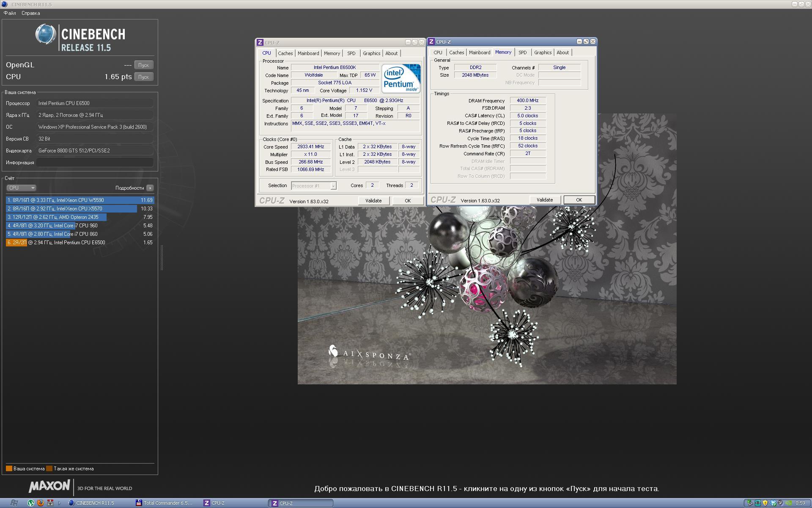This screenshot has width=812, height=508.
Task: Click the CPU-Z icon in left window title
Action: pos(260,42)
